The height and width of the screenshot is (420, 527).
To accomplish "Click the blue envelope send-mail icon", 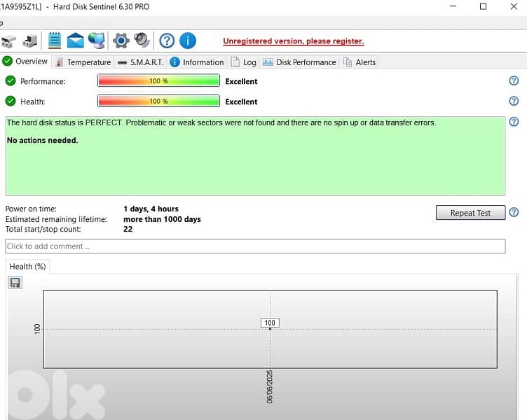I will pos(76,41).
